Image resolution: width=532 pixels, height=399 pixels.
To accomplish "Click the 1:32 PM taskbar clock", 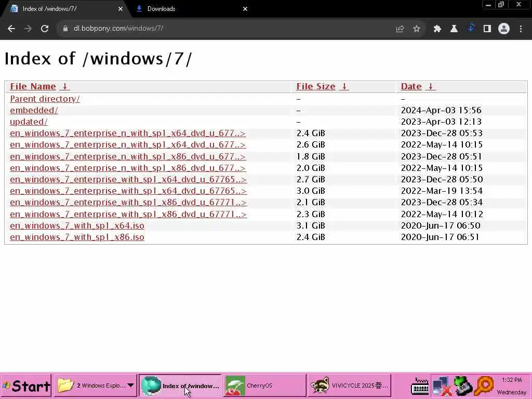I will tap(512, 380).
